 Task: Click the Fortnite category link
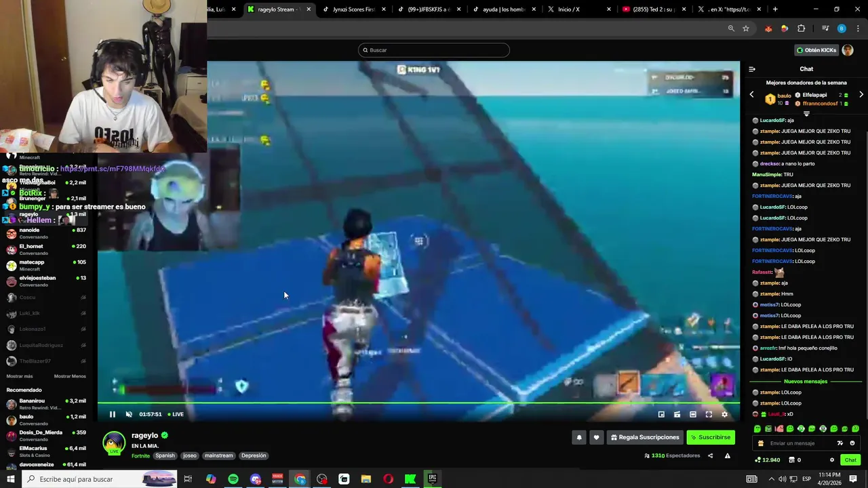pos(140,455)
